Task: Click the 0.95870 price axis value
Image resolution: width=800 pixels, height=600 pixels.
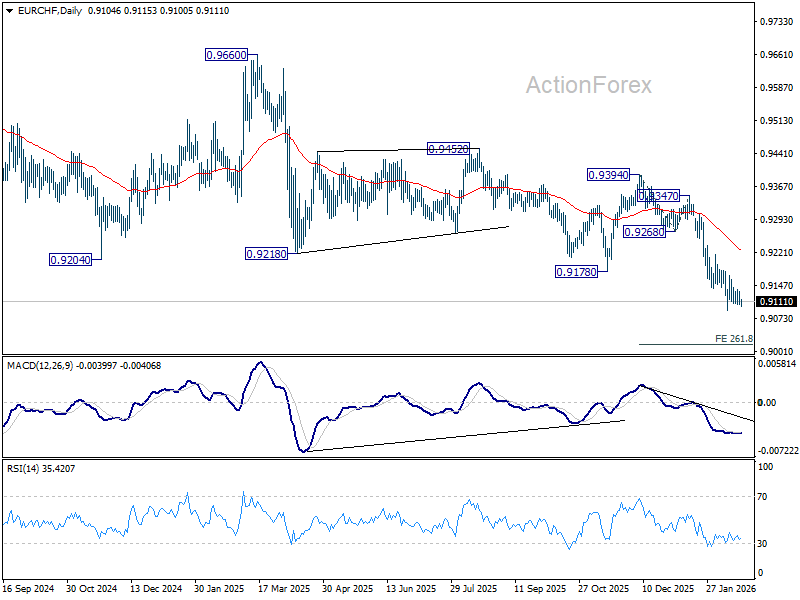Action: 777,87
